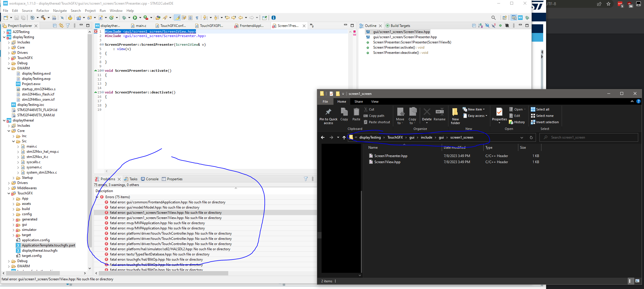Toggle Link with Editor in Project Explorer
This screenshot has height=289, width=644.
(61, 26)
